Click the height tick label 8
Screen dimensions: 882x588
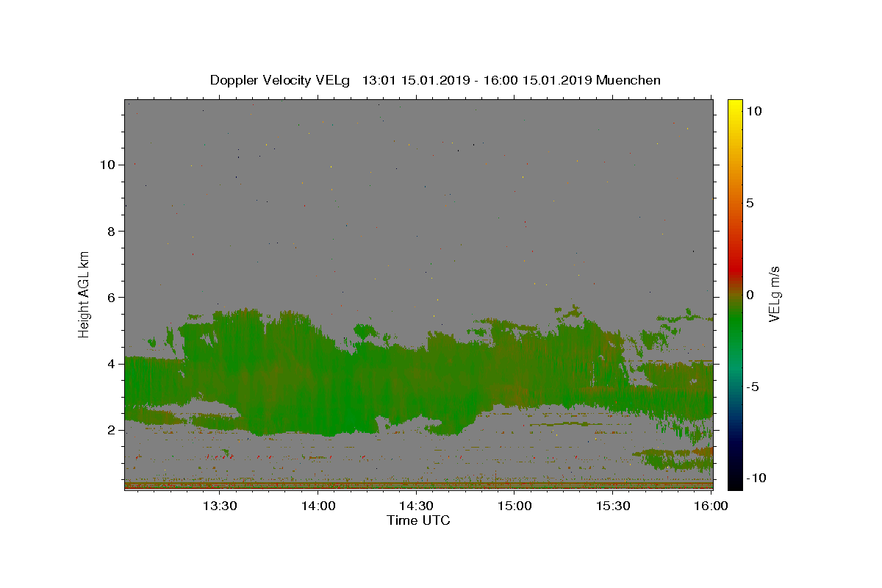coord(110,231)
